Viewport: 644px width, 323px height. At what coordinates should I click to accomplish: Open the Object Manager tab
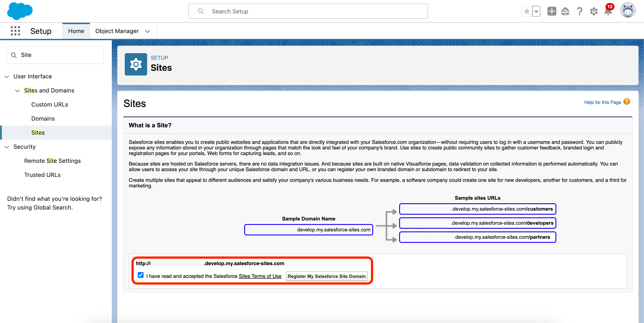pos(117,31)
